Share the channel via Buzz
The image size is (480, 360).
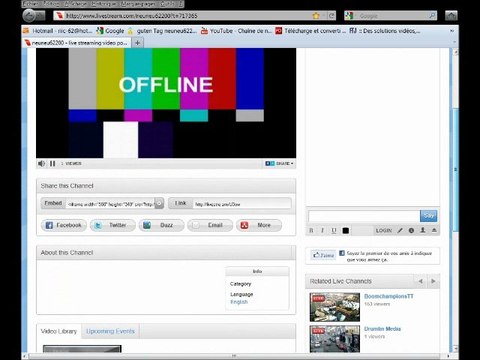tap(161, 225)
